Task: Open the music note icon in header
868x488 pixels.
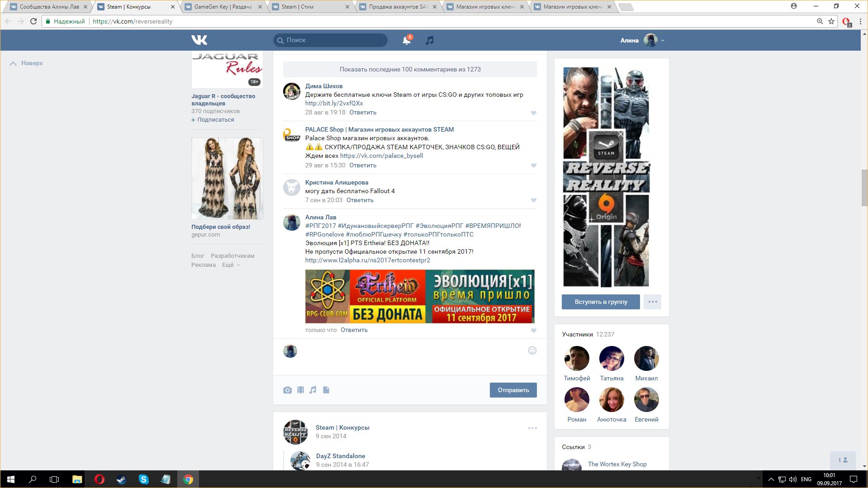Action: pos(430,40)
